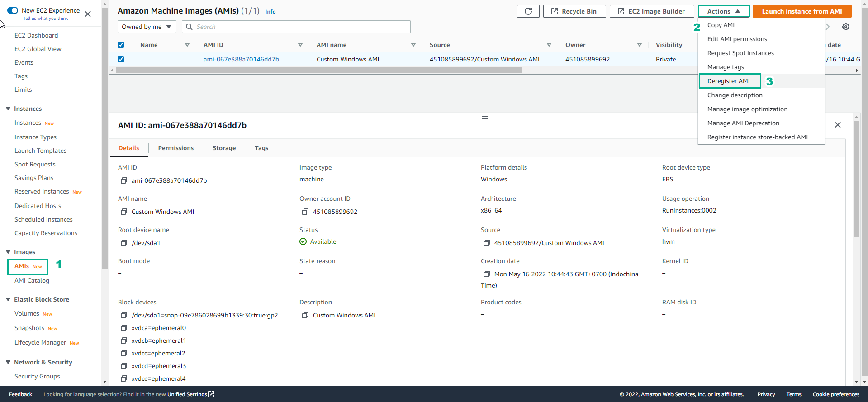868x402 pixels.
Task: Click the refresh AMI list icon
Action: coord(528,11)
